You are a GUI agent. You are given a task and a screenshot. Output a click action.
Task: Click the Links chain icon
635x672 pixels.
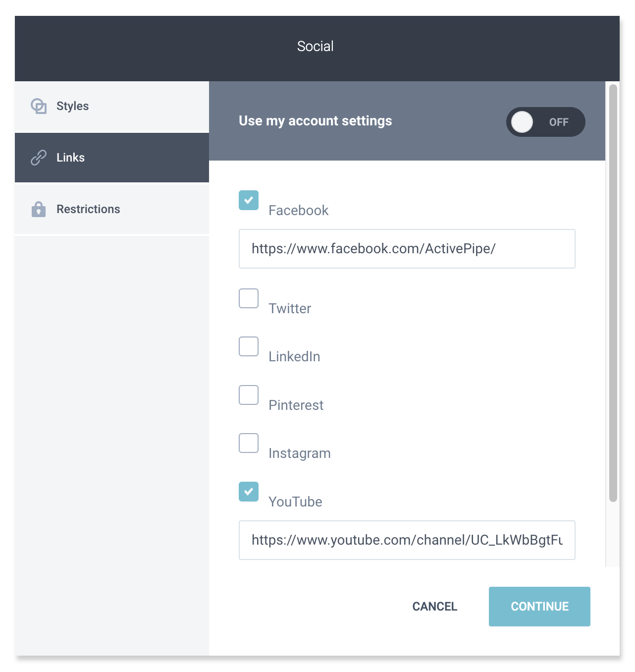click(x=39, y=158)
